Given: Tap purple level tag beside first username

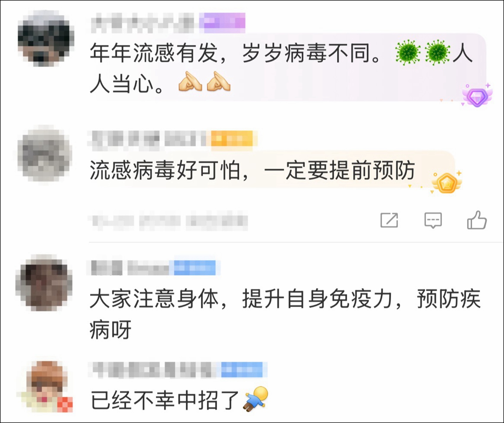Looking at the screenshot, I should 222,23.
